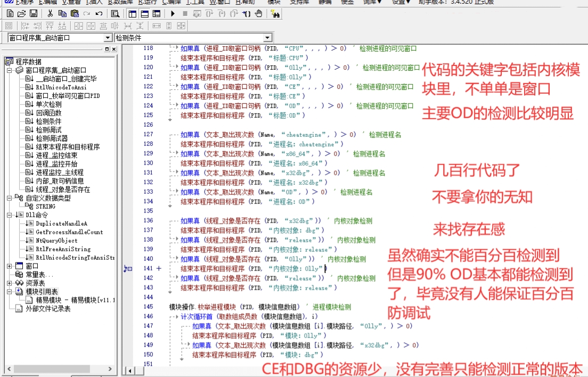The image size is (588, 377).
Task: Click the Paste clipboard icon
Action: click(x=75, y=14)
